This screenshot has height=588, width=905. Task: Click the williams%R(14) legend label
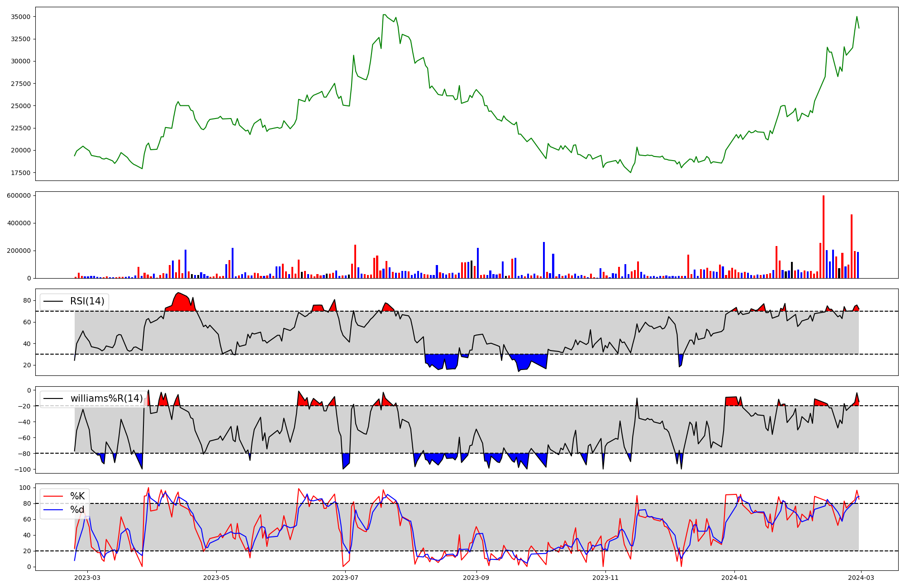click(106, 399)
